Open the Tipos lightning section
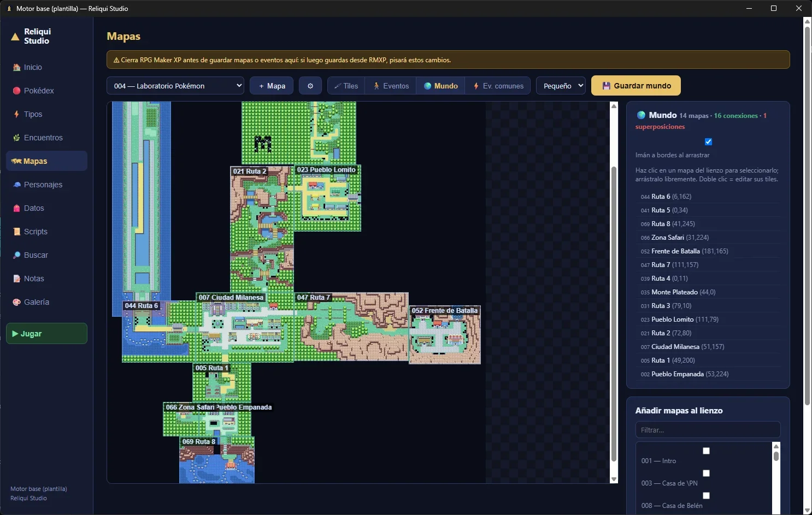Screen dimensions: 812x515 tap(46, 114)
